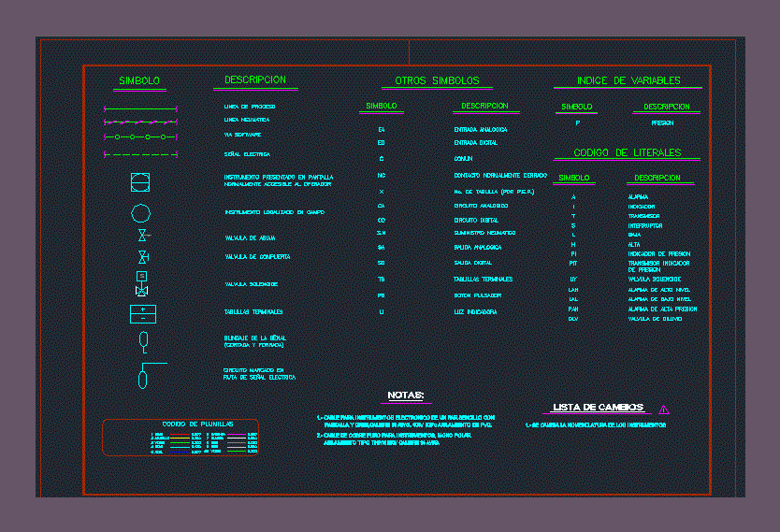Select the tablillas terminales plus-minus symbol
The height and width of the screenshot is (532, 780).
[142, 313]
